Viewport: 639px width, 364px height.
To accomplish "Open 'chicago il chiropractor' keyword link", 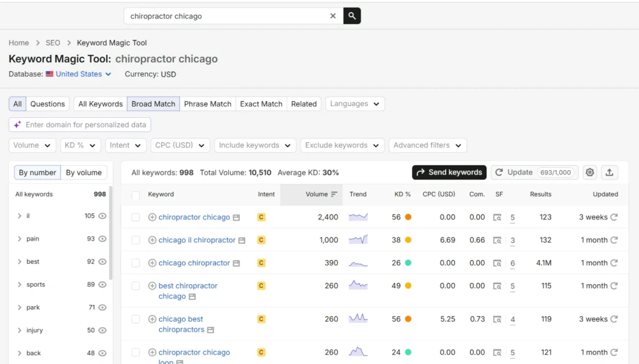I will pos(197,240).
